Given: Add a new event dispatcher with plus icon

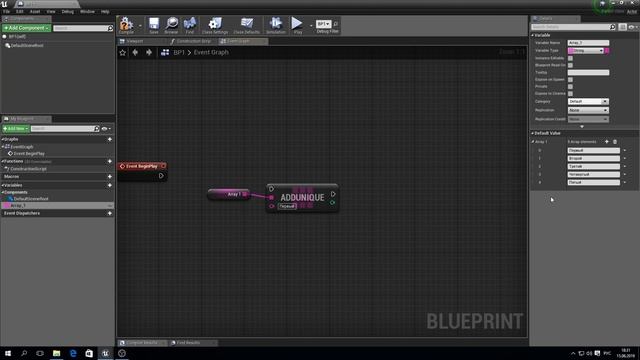Looking at the screenshot, I should [x=109, y=213].
